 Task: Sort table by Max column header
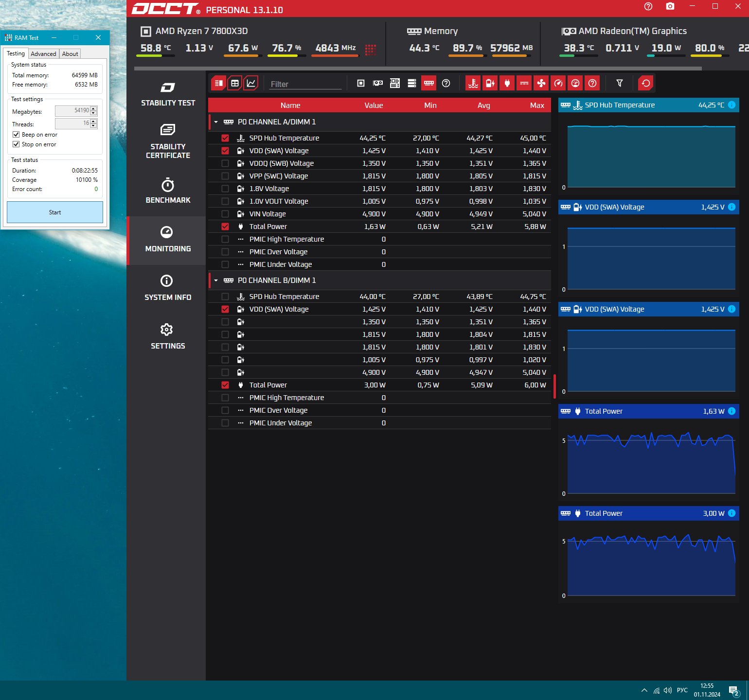537,105
